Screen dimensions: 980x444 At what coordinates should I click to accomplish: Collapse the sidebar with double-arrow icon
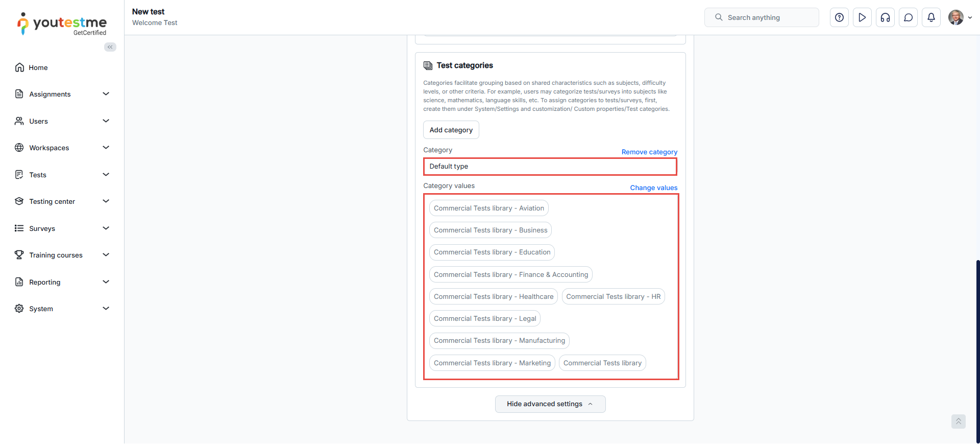pyautogui.click(x=110, y=47)
